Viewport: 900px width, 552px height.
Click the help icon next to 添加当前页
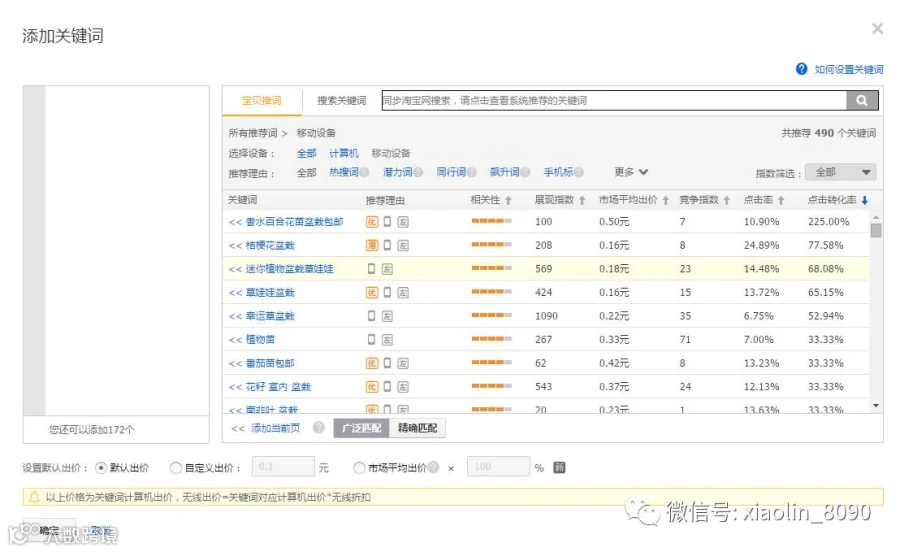click(x=319, y=427)
